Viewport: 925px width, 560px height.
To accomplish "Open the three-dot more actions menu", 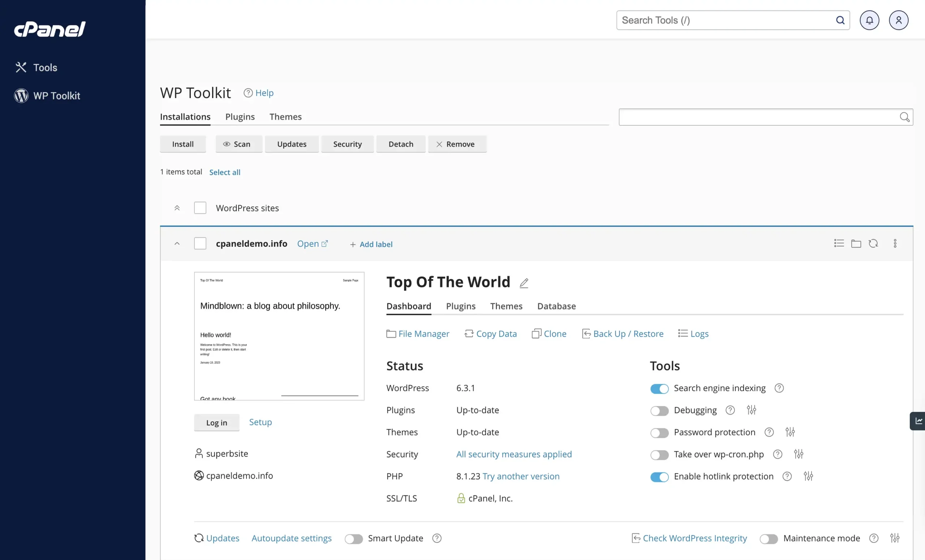I will [x=895, y=244].
